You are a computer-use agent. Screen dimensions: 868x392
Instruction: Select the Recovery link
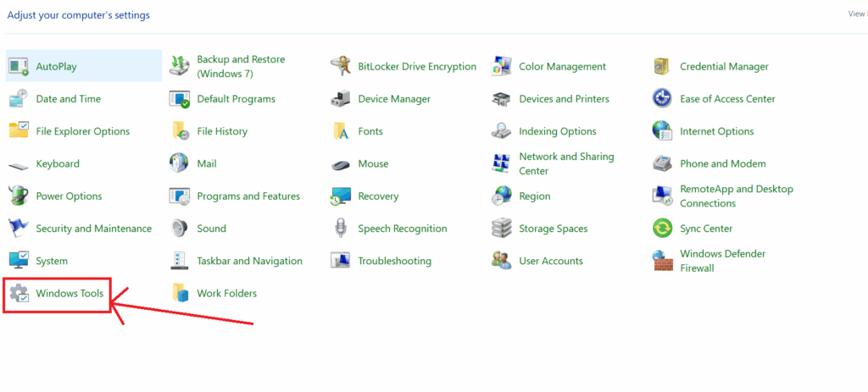tap(378, 196)
